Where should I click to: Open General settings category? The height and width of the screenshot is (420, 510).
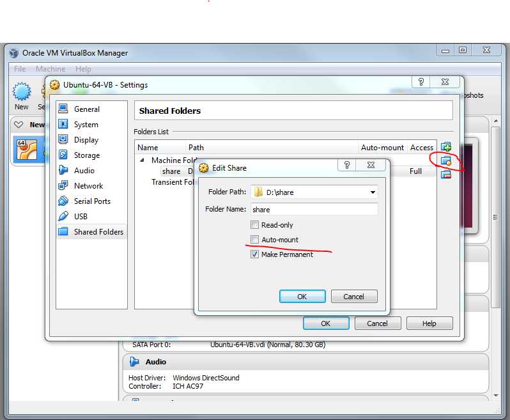coord(91,109)
